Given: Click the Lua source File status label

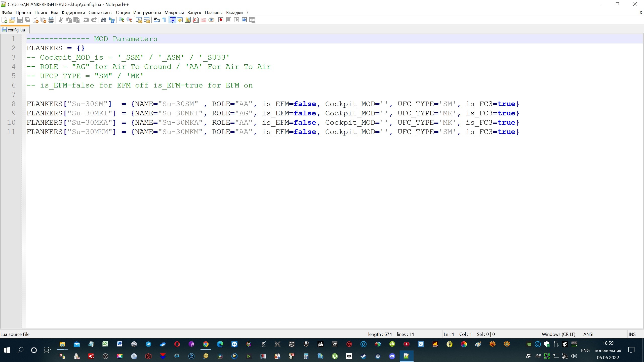Looking at the screenshot, I should pos(15,334).
